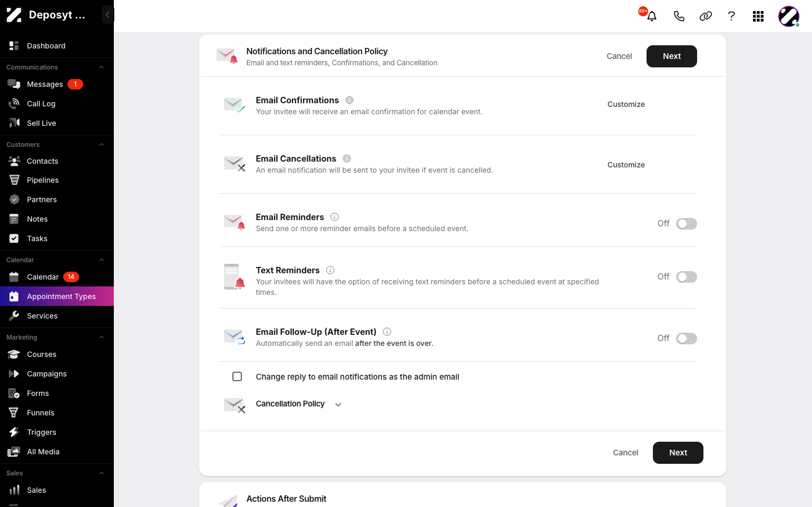The width and height of the screenshot is (812, 507).
Task: Show info for Email Confirmations
Action: (x=349, y=100)
